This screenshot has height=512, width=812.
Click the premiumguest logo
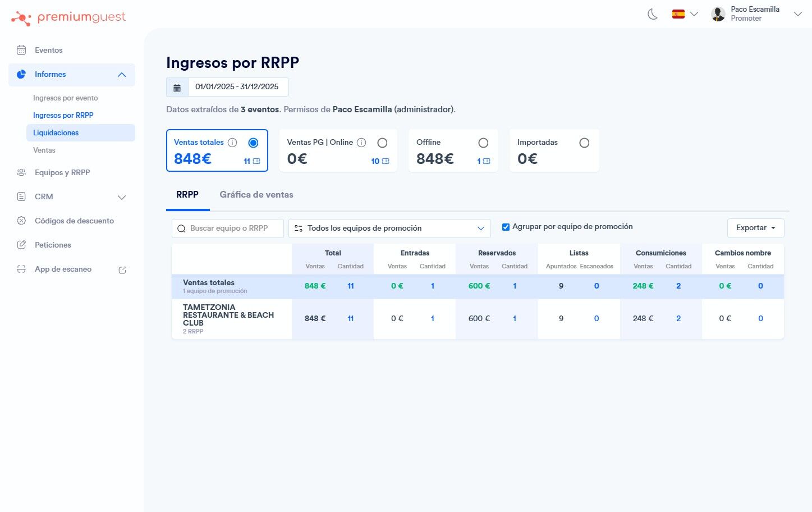click(68, 18)
